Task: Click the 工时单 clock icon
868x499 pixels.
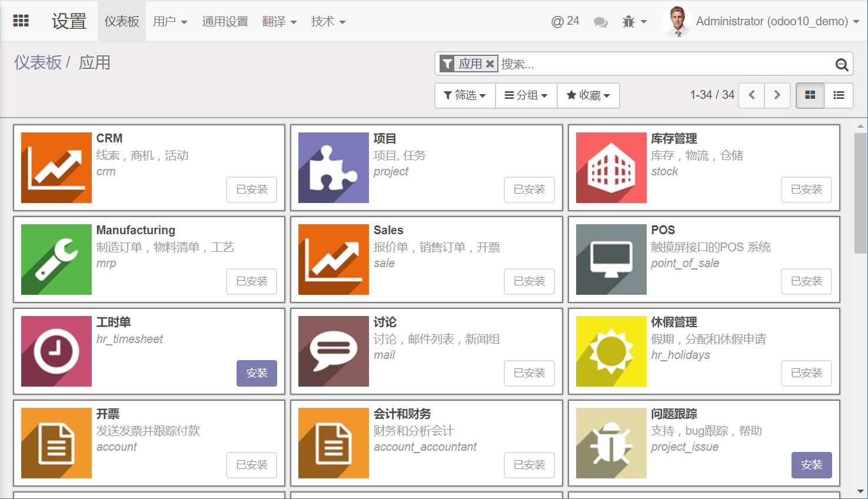Action: click(56, 351)
